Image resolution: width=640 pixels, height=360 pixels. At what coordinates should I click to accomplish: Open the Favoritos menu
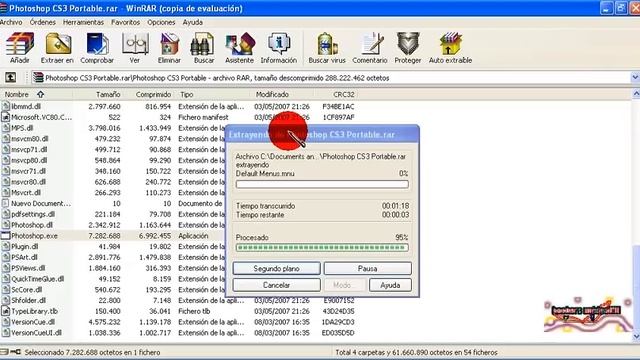[x=125, y=22]
